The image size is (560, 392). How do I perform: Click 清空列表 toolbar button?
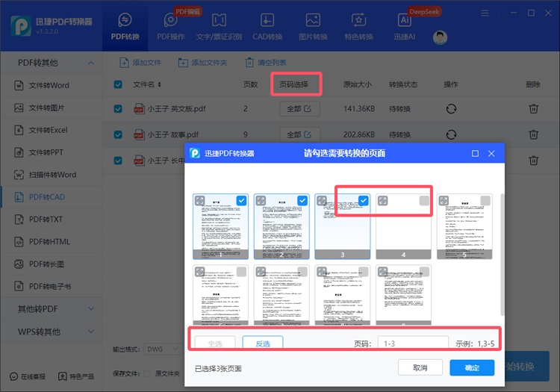265,63
